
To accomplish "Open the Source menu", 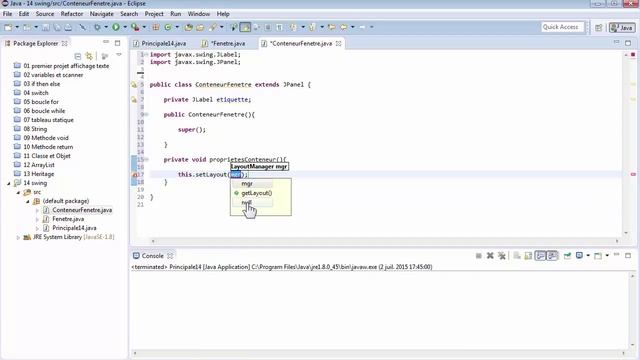I will click(x=45, y=14).
